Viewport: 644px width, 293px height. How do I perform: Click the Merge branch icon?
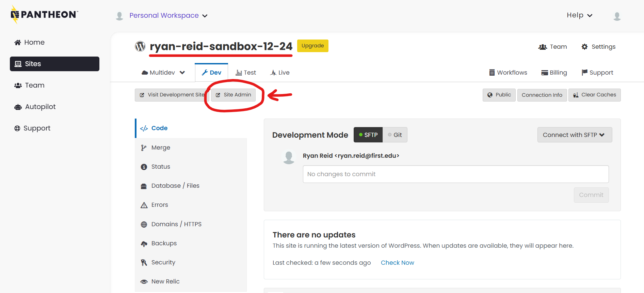(144, 148)
